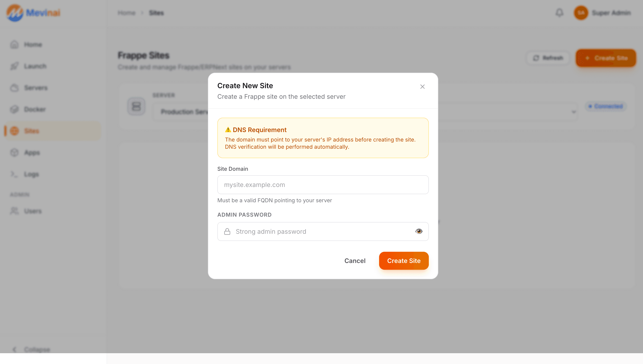Click the Super Admin avatar

point(581,13)
